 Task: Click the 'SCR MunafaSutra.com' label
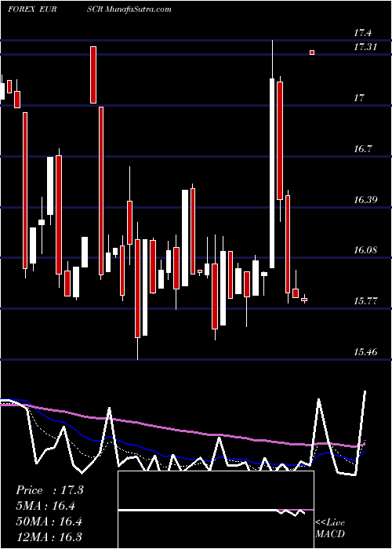click(129, 9)
